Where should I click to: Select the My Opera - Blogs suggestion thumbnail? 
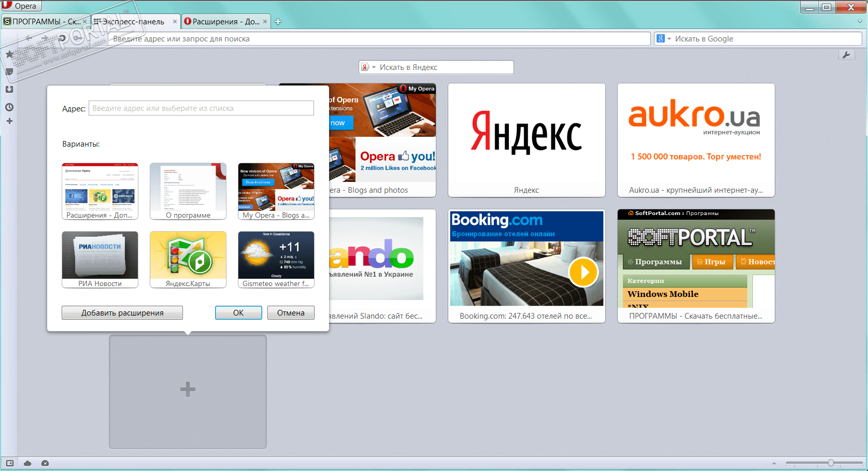click(276, 191)
